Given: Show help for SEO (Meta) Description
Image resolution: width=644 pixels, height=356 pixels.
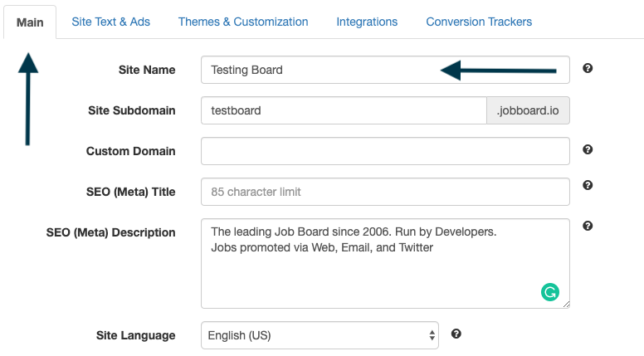Looking at the screenshot, I should tap(588, 226).
